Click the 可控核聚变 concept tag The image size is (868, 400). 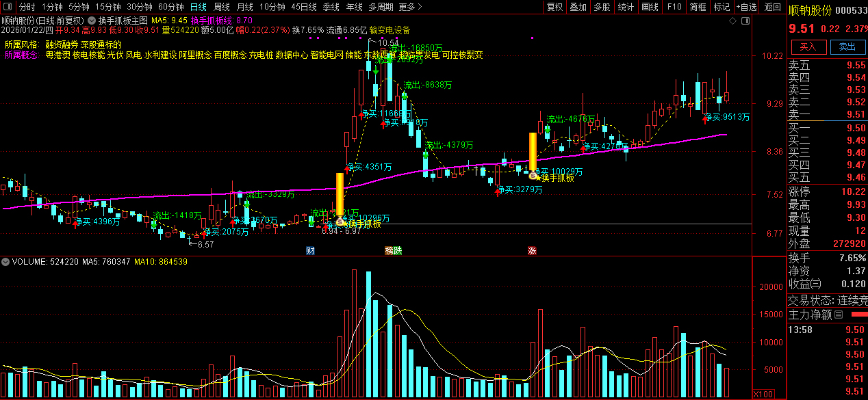[x=463, y=54]
